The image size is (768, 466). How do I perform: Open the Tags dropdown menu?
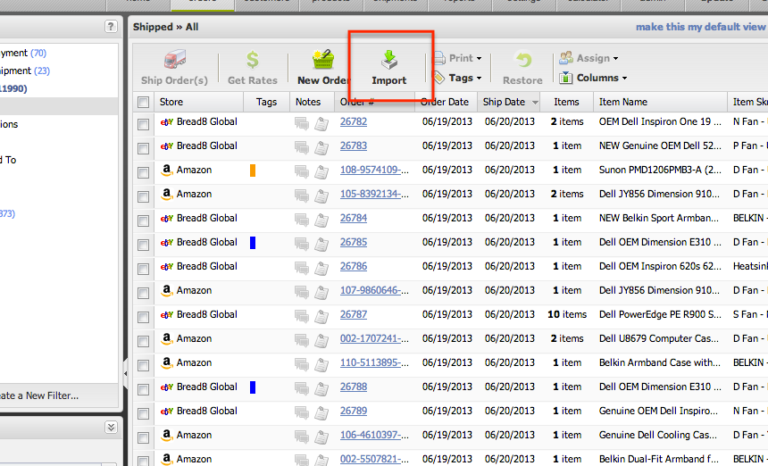click(458, 77)
